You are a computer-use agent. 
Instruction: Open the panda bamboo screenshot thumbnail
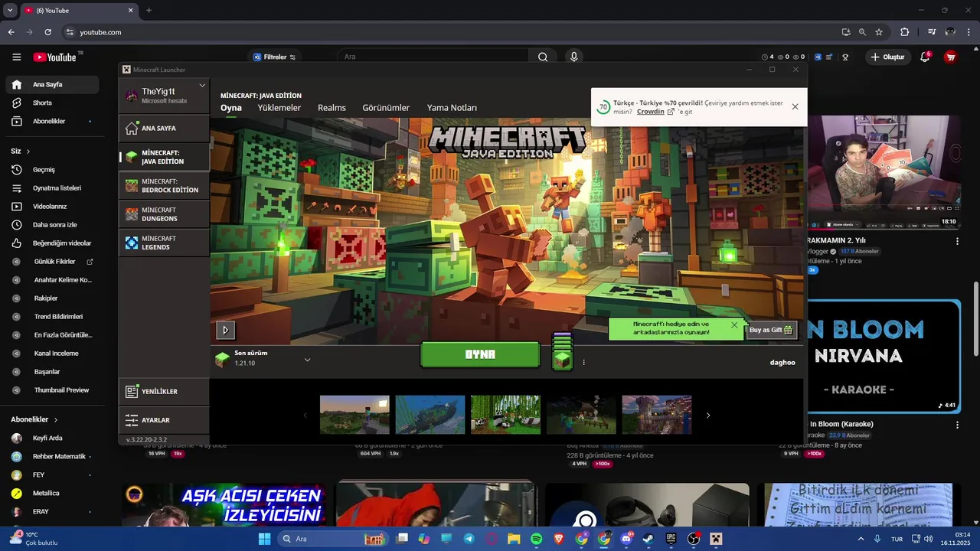coord(505,415)
